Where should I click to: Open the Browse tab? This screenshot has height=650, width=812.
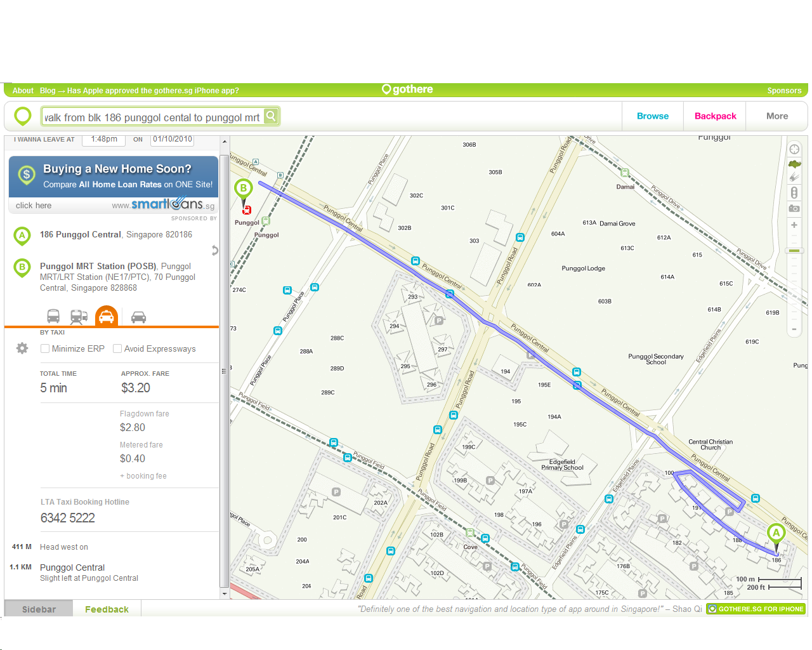(x=652, y=116)
